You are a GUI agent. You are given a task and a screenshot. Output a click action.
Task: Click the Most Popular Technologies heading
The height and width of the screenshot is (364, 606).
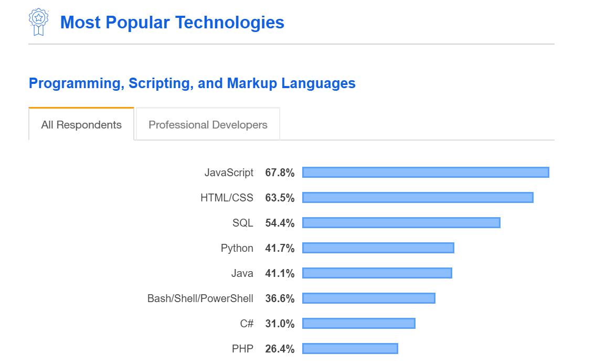(x=172, y=23)
